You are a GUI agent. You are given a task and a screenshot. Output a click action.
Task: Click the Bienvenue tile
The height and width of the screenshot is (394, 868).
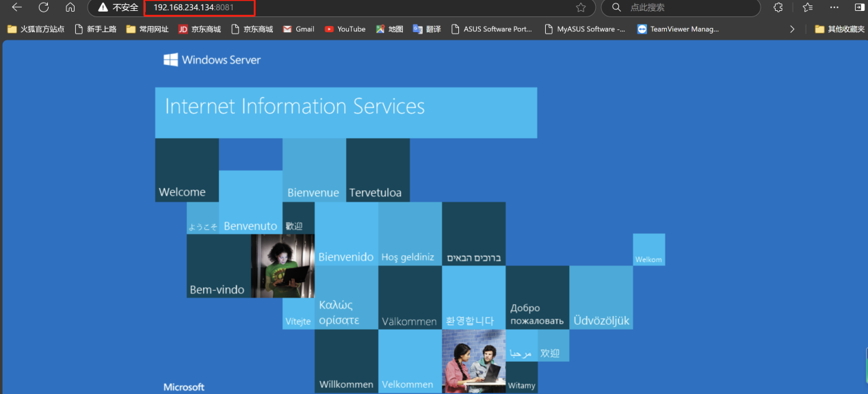click(314, 170)
